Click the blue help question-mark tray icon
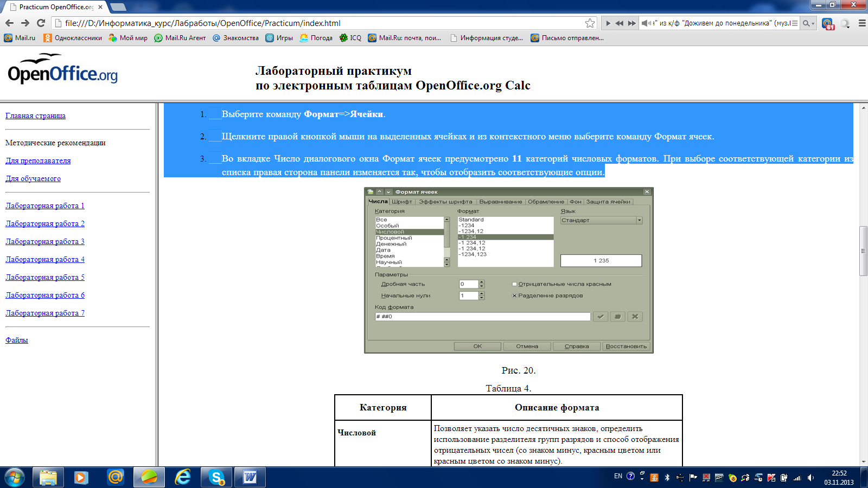868x488 pixels. [x=630, y=476]
